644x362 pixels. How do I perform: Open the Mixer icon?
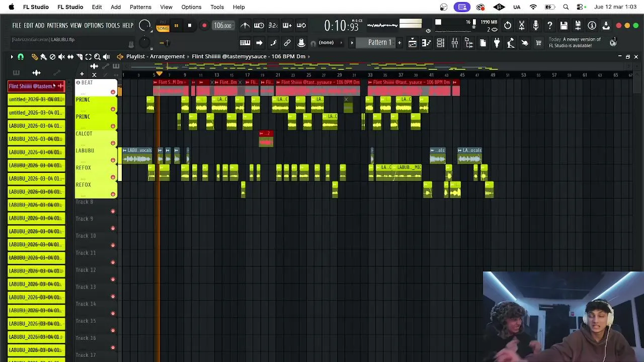point(455,43)
